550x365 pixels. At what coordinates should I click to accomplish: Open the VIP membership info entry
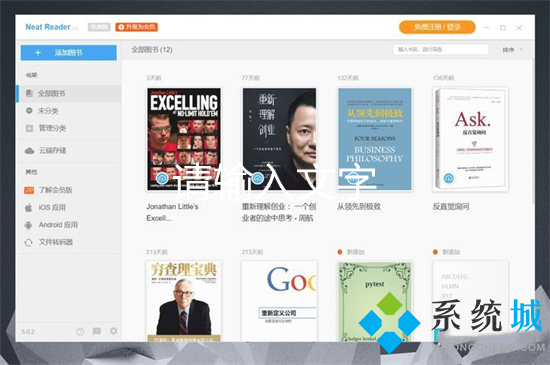click(69, 190)
